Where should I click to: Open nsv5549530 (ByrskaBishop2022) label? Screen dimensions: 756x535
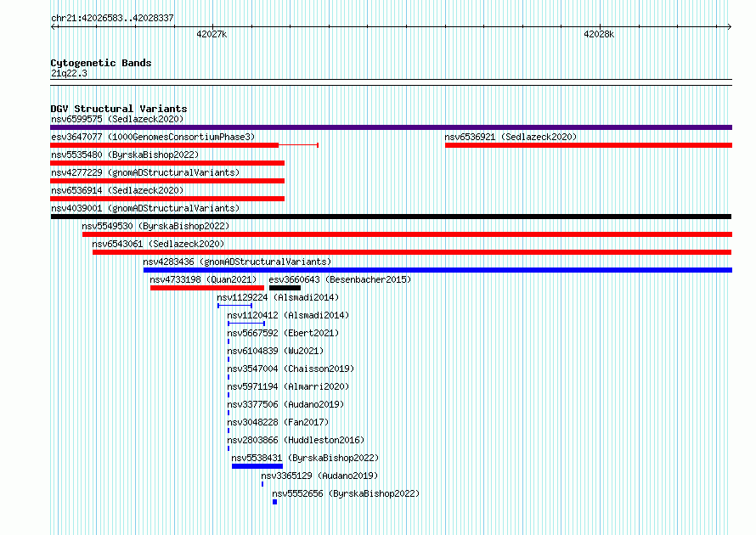155,226
